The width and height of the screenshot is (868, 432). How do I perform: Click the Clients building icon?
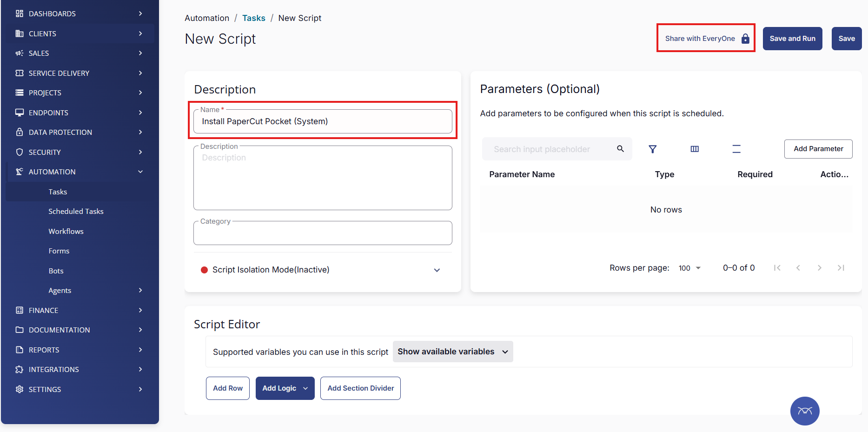coord(20,33)
